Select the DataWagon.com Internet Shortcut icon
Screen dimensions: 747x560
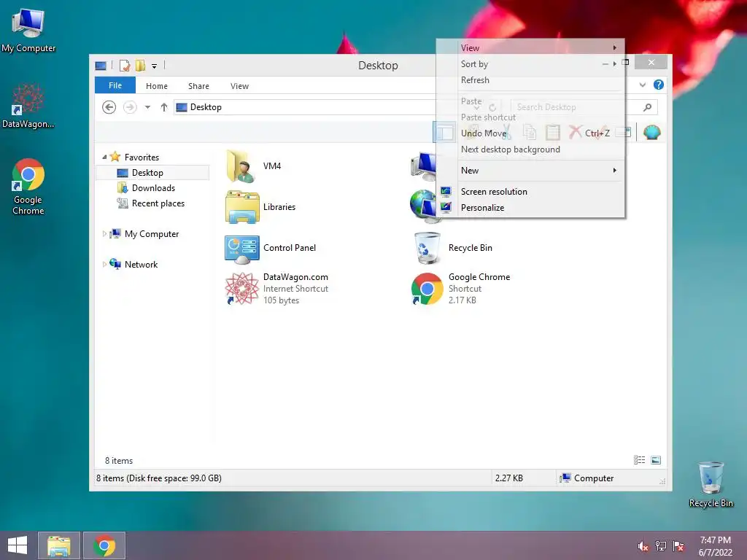[x=242, y=289]
